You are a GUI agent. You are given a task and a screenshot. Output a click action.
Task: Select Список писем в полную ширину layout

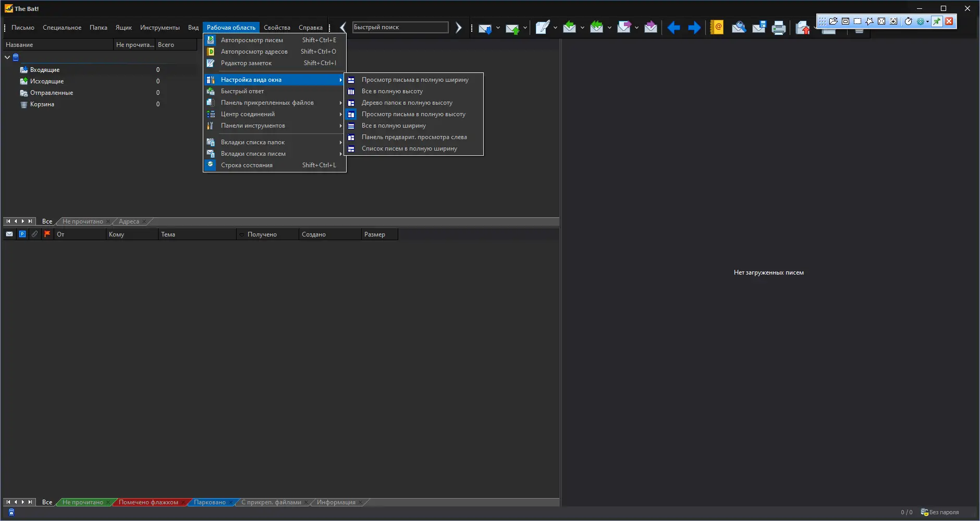(x=414, y=148)
